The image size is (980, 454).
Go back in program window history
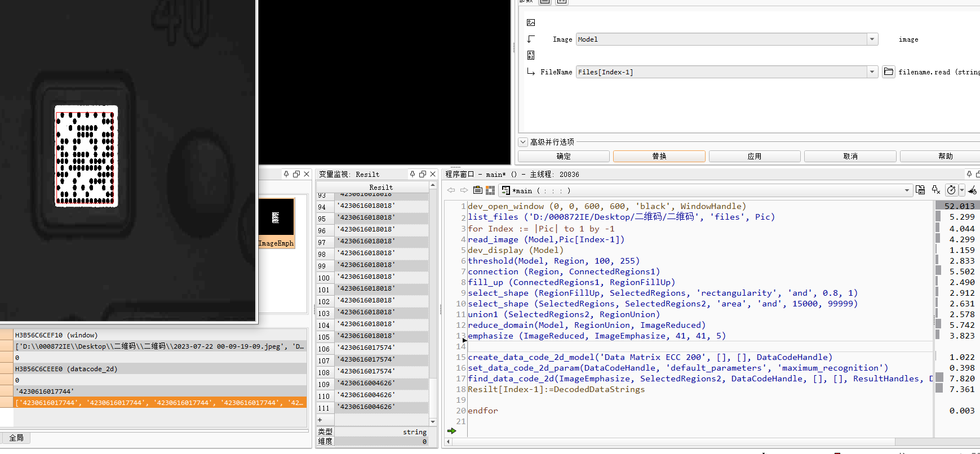point(451,190)
